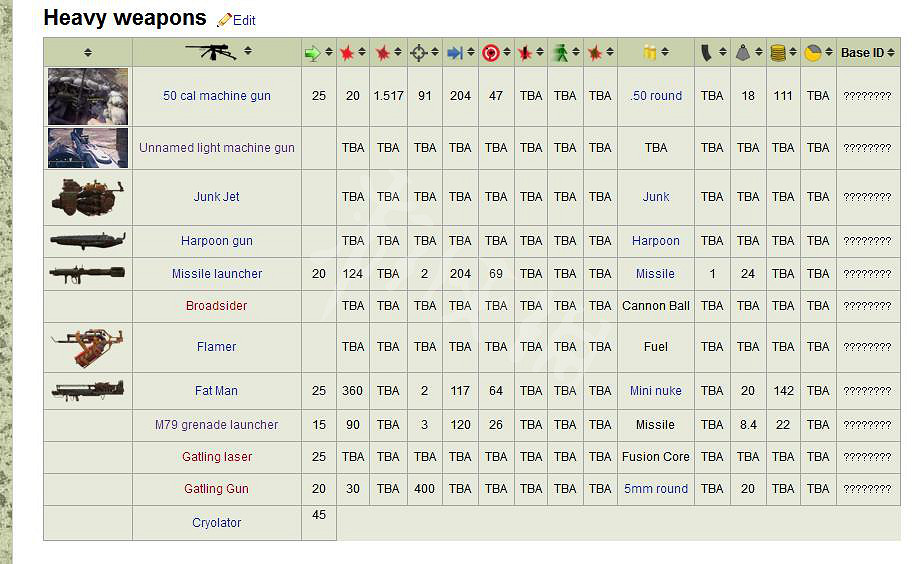This screenshot has width=923, height=564.
Task: Click the red target header icon
Action: (490, 53)
